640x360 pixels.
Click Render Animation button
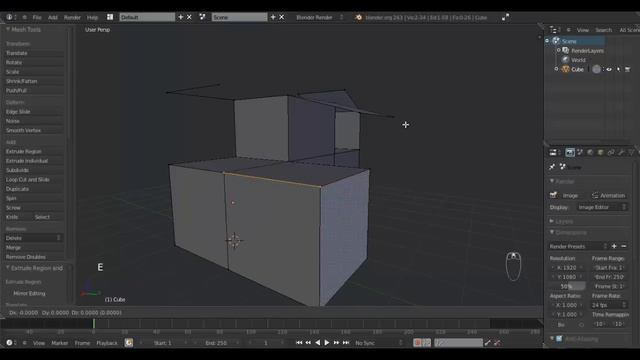(x=609, y=196)
